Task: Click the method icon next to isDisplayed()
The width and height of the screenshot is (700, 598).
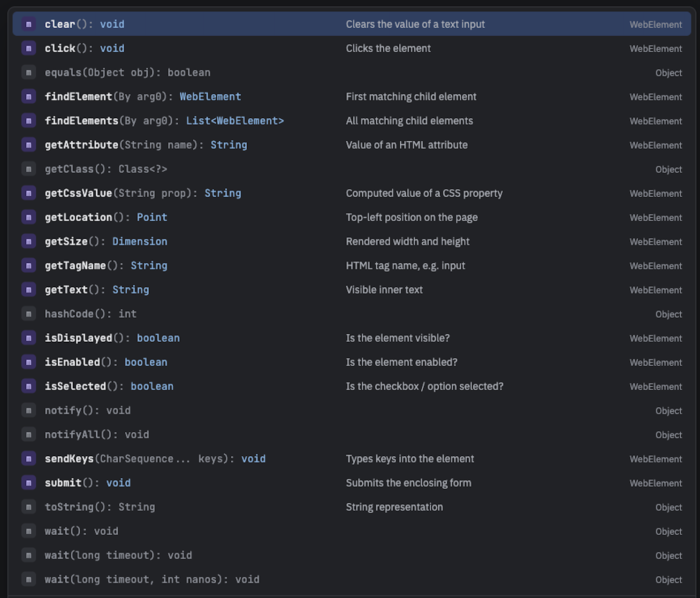Action: coord(29,338)
